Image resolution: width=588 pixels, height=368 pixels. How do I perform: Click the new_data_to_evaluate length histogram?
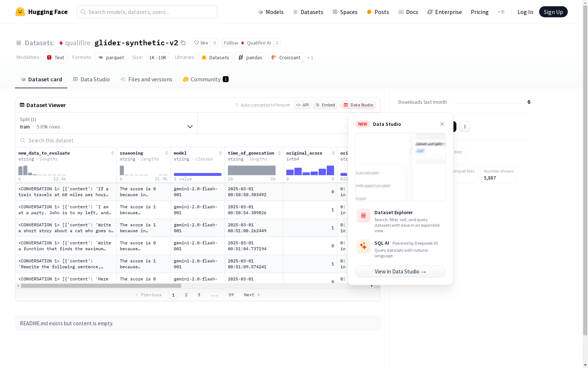[42, 170]
